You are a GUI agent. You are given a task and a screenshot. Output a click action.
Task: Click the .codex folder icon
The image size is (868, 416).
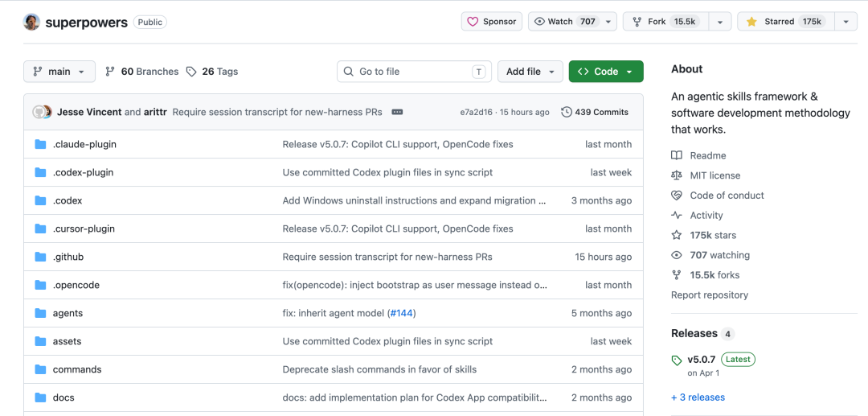(x=40, y=200)
